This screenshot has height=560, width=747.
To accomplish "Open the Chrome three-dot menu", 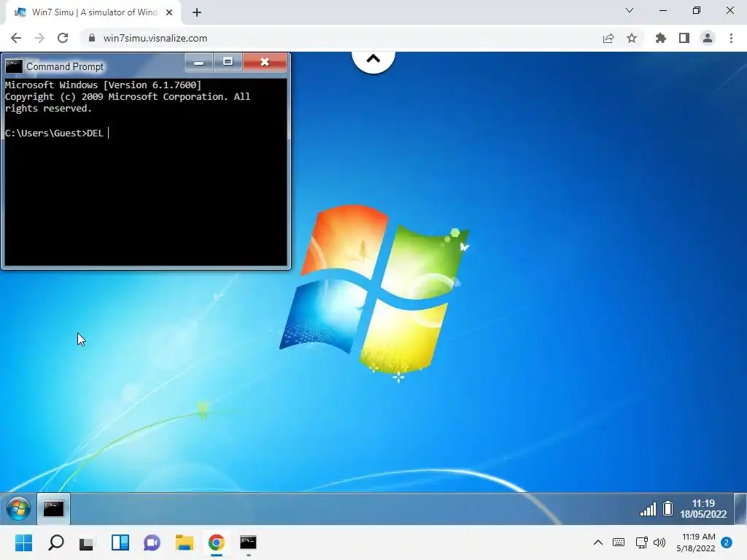I will tap(731, 38).
